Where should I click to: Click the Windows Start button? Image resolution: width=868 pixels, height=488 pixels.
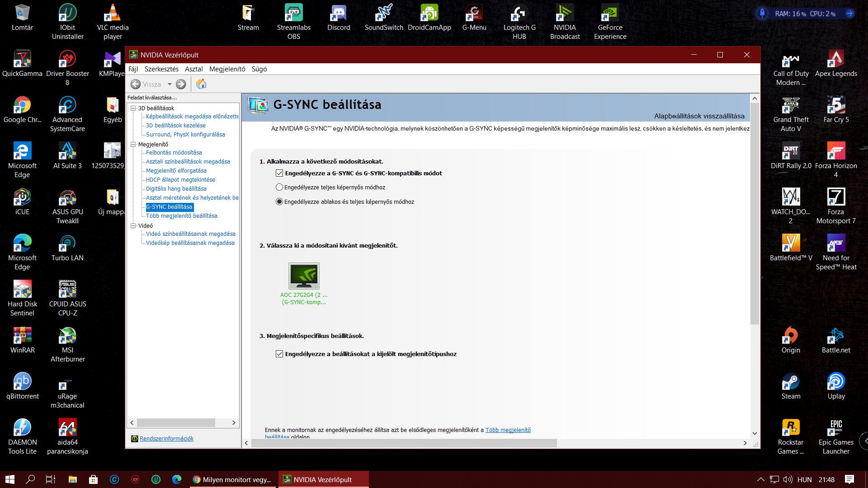10,479
